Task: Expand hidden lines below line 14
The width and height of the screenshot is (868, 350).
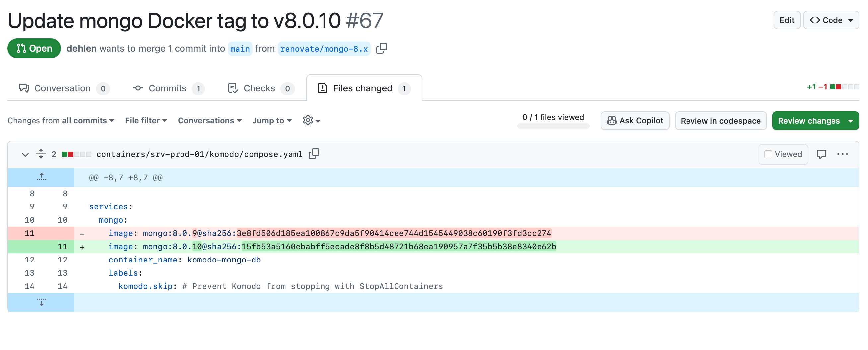Action: click(x=41, y=302)
